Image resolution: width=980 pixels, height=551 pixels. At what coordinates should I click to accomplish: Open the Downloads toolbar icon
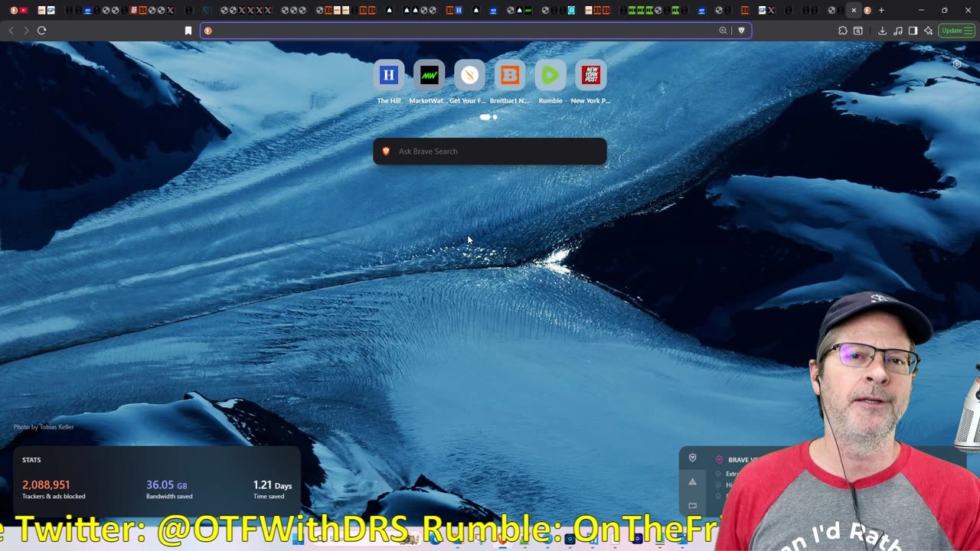tap(882, 31)
